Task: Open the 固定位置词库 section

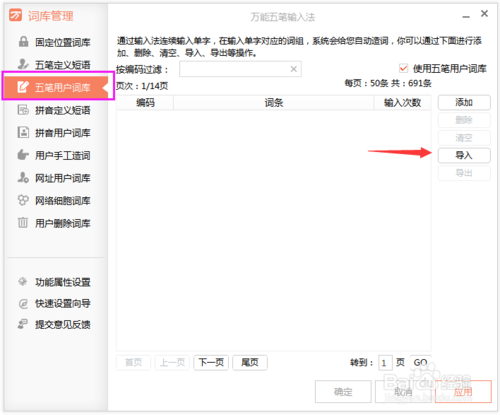Action: coord(55,42)
